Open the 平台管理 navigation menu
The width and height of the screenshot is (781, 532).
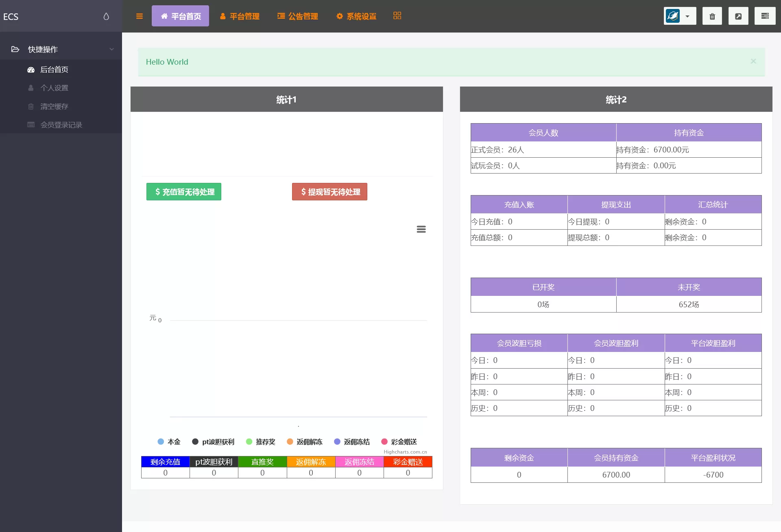tap(240, 16)
